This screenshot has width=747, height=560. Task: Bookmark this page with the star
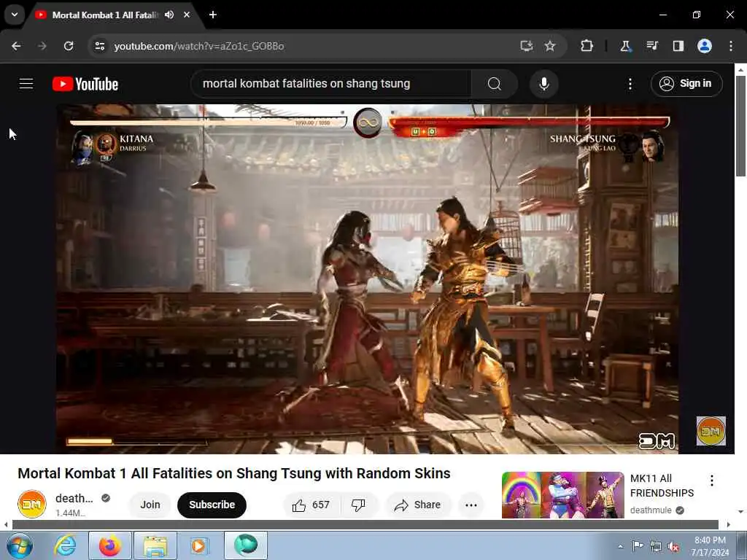click(x=550, y=46)
